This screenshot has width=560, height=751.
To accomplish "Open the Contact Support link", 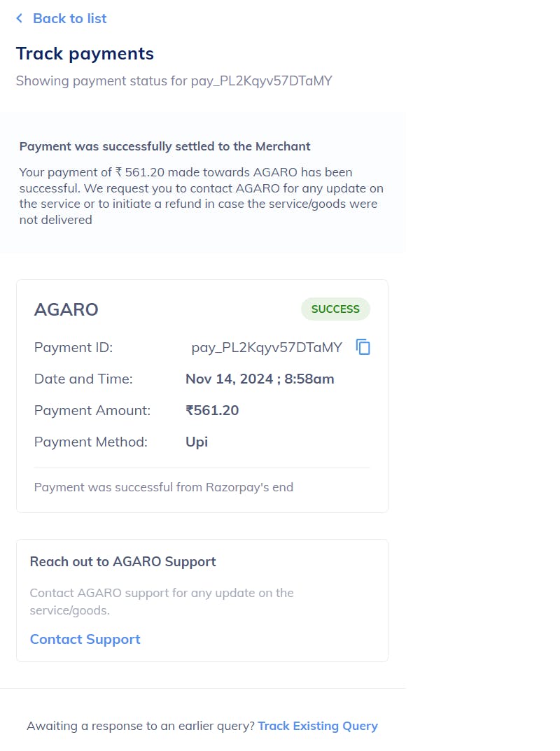I will (x=85, y=639).
